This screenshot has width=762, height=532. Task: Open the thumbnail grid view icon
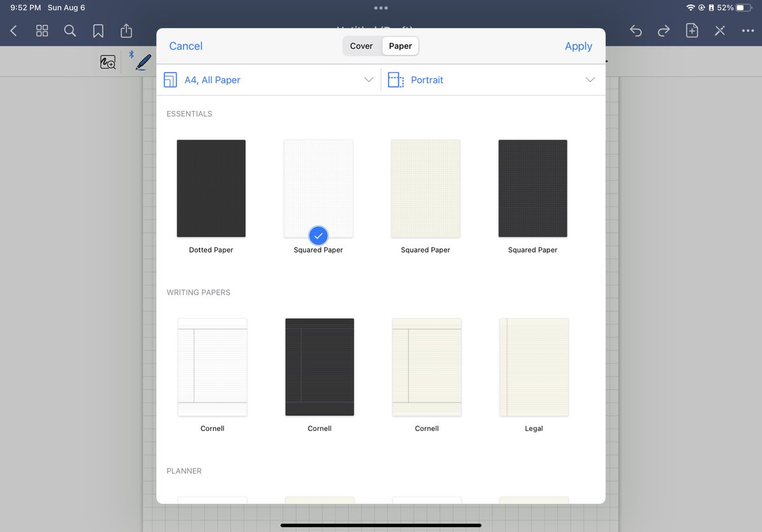point(42,30)
